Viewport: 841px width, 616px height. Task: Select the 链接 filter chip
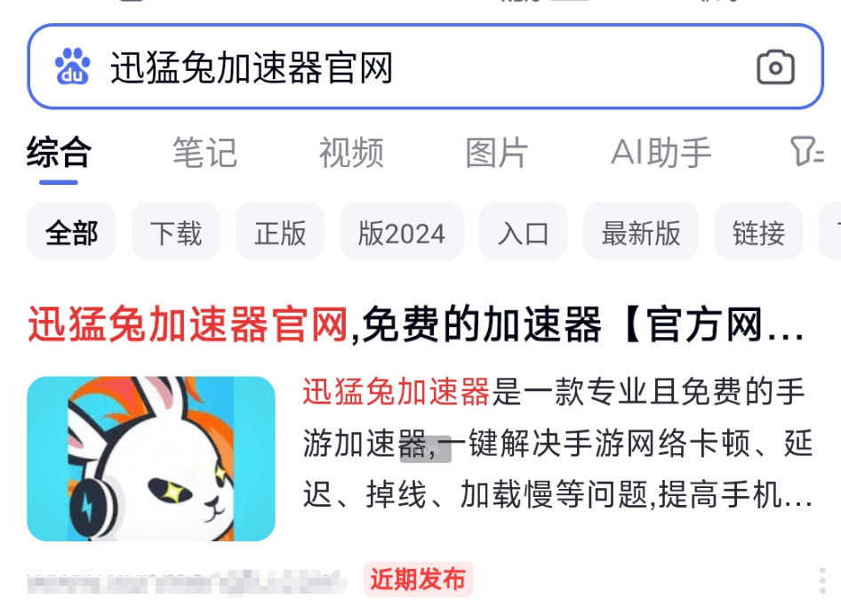758,231
